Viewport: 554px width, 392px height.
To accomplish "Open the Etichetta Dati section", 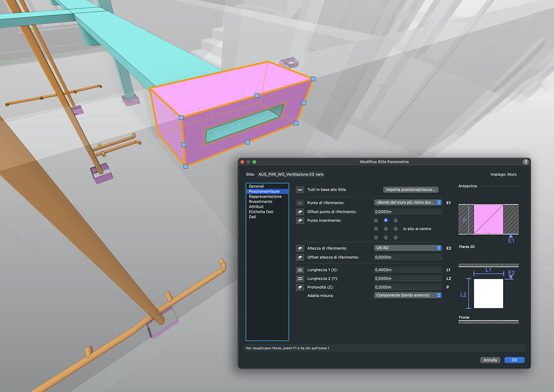I will point(261,212).
